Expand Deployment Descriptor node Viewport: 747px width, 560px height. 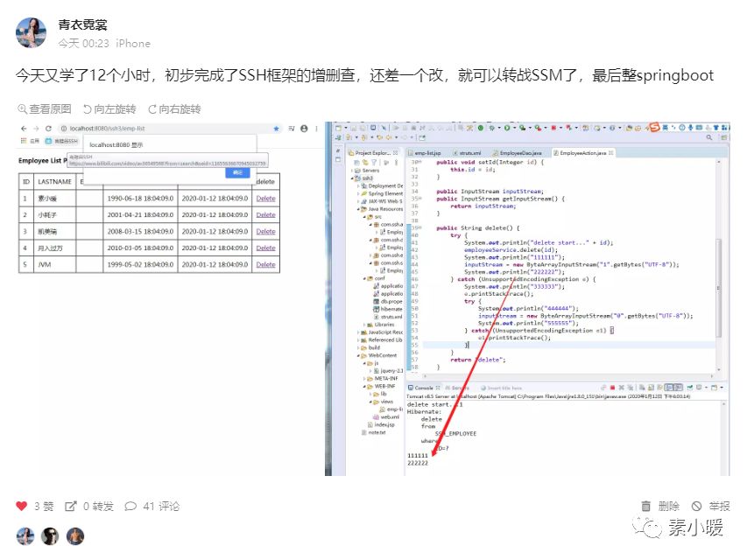[x=359, y=185]
